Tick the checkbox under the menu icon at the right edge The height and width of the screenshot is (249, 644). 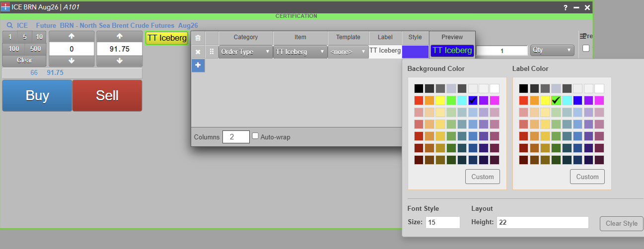(x=586, y=49)
